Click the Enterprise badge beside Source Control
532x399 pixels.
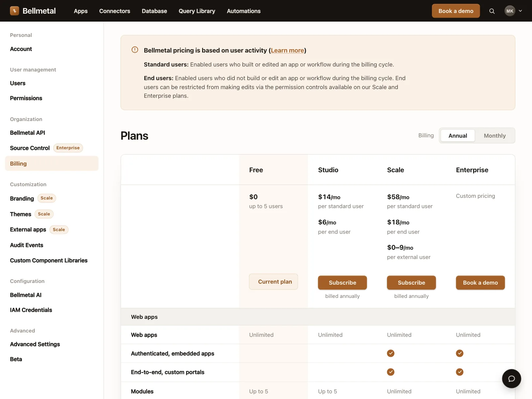point(68,148)
